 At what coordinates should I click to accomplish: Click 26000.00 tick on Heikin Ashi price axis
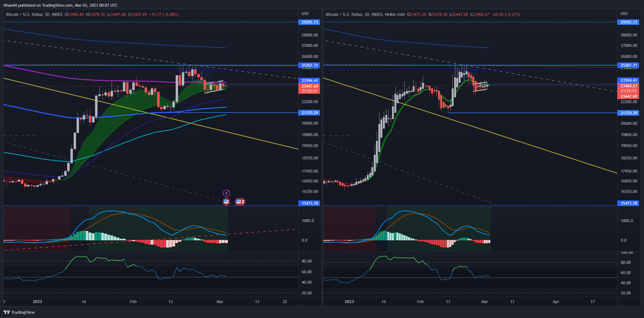(629, 57)
